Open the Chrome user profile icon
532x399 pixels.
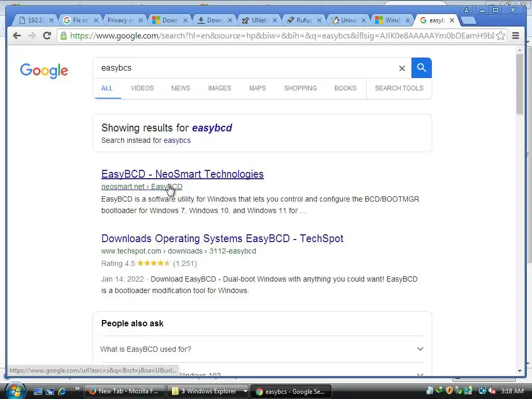click(x=466, y=10)
